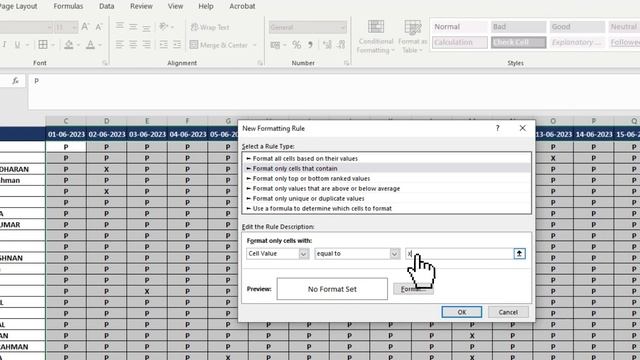This screenshot has height=360, width=640.
Task: Close the New Formatting Rule dialog
Action: (x=522, y=128)
